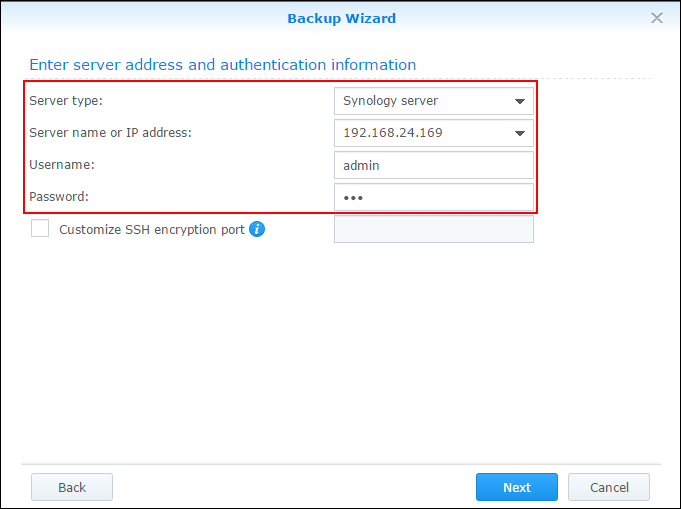The image size is (681, 509).
Task: Cancel the backup wizard
Action: (609, 487)
